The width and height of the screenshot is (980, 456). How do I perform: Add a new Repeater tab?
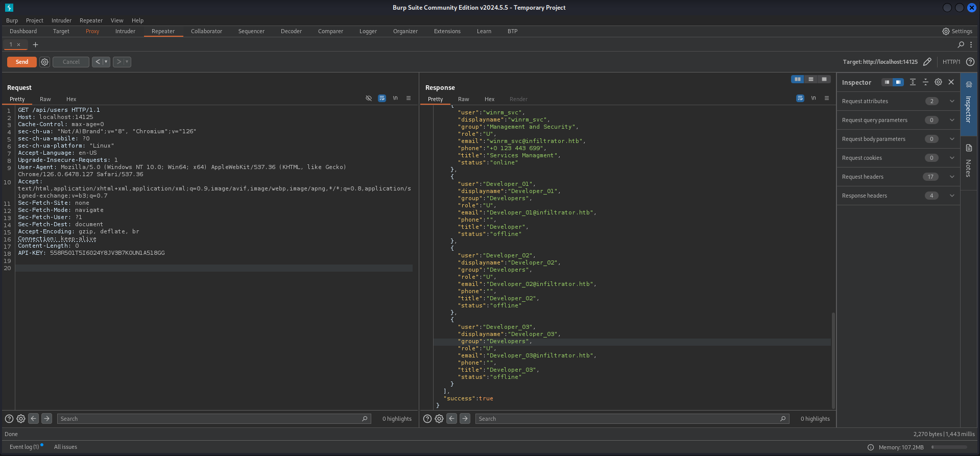pyautogui.click(x=35, y=45)
